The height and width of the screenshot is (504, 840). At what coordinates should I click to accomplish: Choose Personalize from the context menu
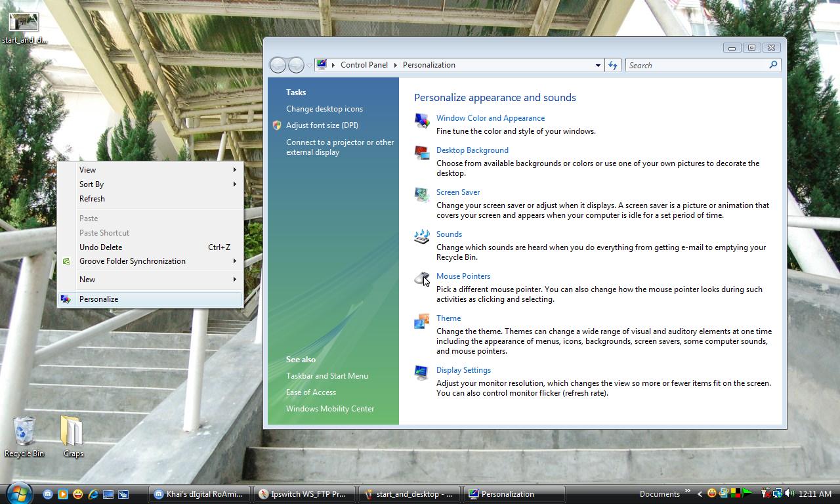(x=99, y=299)
